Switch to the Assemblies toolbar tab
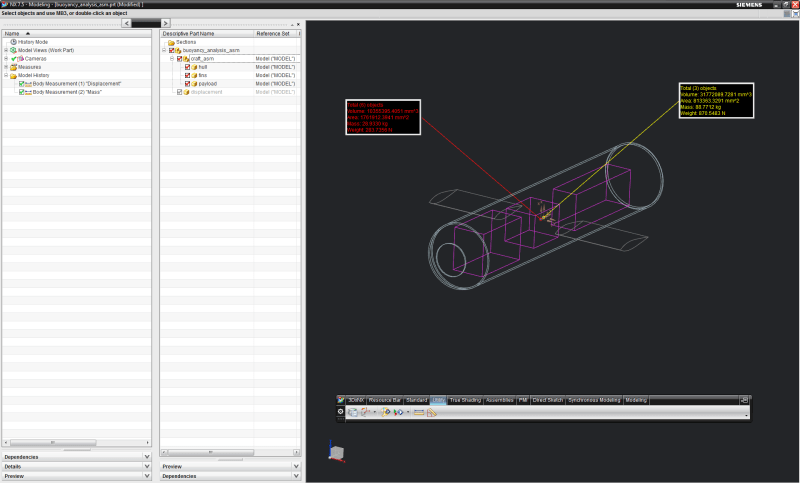The image size is (800, 483). pos(499,400)
